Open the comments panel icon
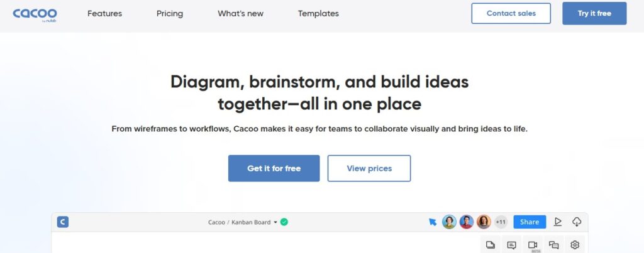The image size is (644, 253). pos(511,245)
